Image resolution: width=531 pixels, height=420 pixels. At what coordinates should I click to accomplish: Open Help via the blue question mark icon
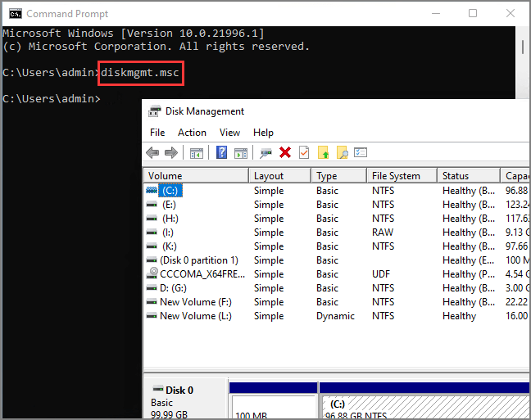pos(222,152)
